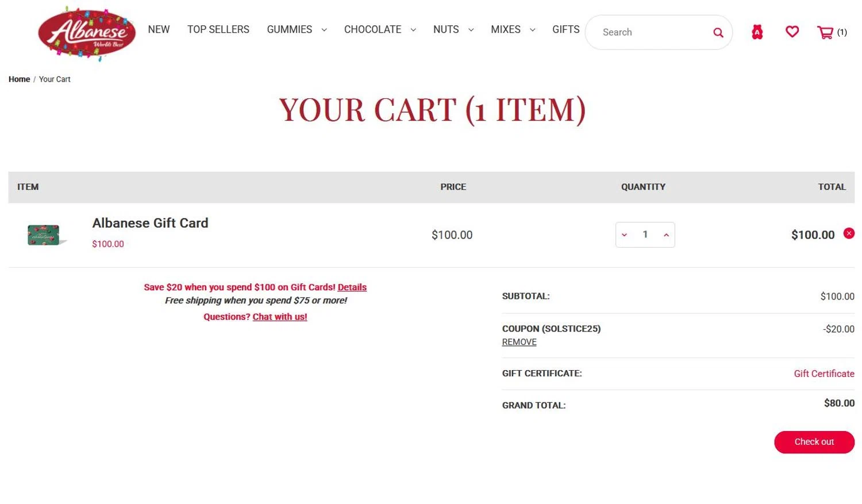
Task: Click the $100.00 in Price column
Action: click(x=452, y=235)
